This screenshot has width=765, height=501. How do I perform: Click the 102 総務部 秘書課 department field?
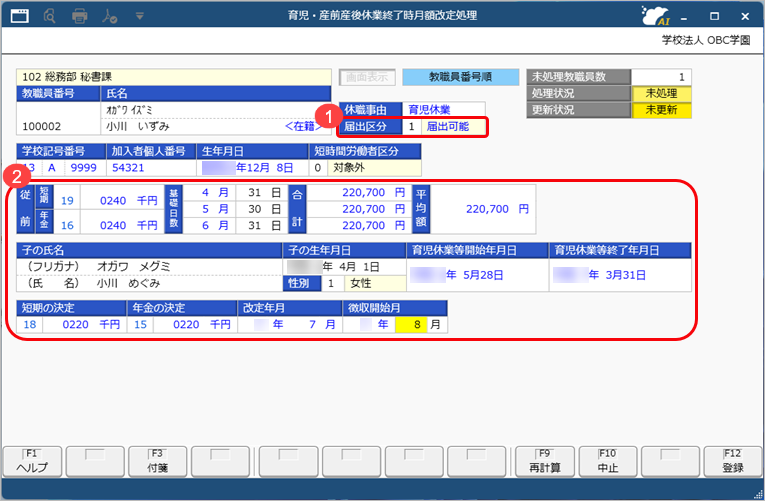point(174,77)
